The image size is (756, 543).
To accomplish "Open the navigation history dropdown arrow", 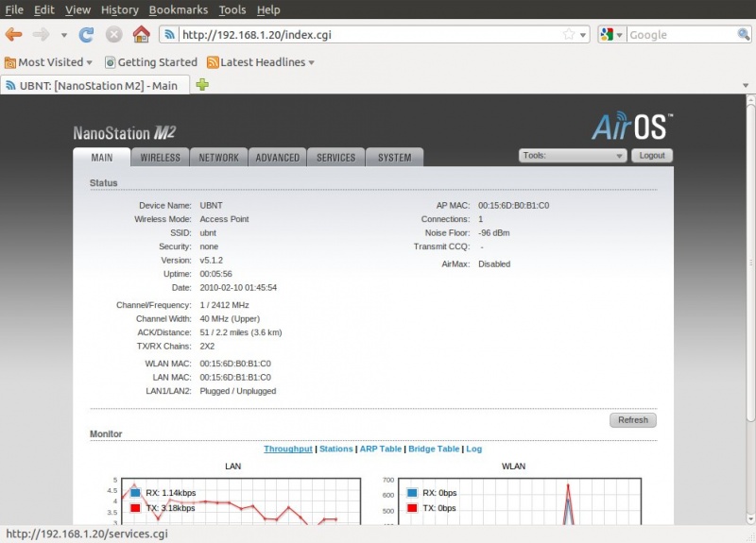I will (63, 35).
